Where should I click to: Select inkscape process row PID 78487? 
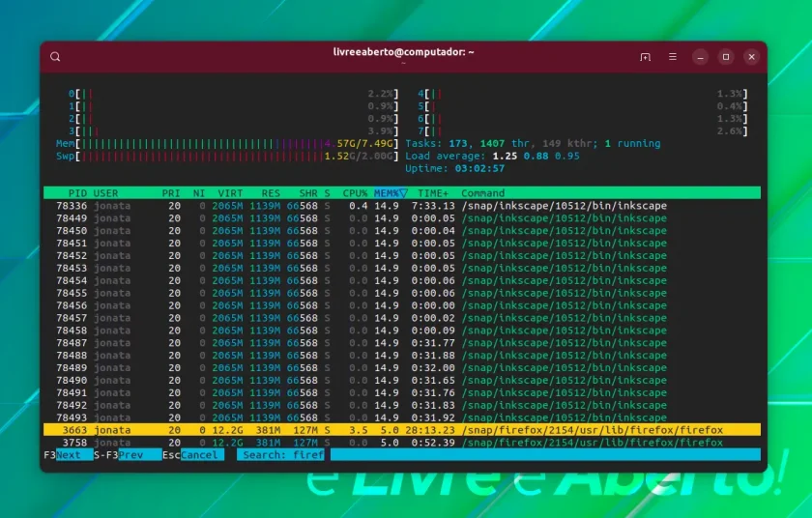click(402, 342)
